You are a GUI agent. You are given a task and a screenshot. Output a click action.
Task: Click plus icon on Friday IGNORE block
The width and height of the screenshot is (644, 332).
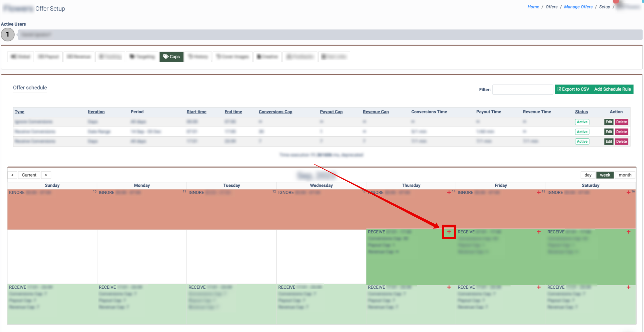(538, 192)
